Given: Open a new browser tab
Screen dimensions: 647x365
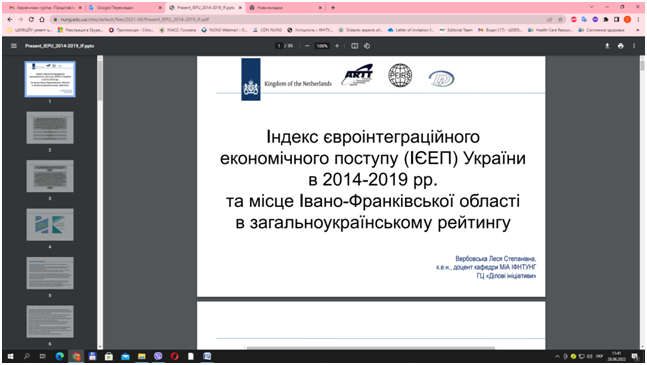Looking at the screenshot, I should click(333, 7).
